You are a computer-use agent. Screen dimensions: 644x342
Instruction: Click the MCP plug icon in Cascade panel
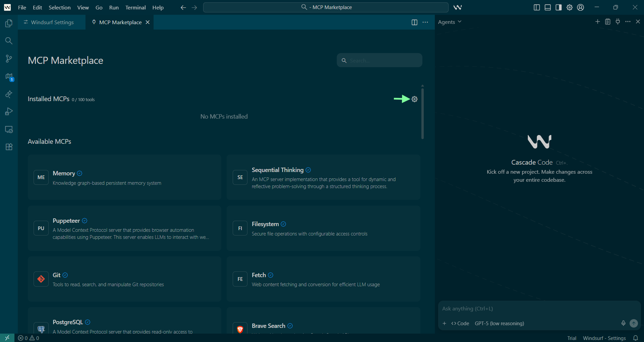tap(618, 22)
